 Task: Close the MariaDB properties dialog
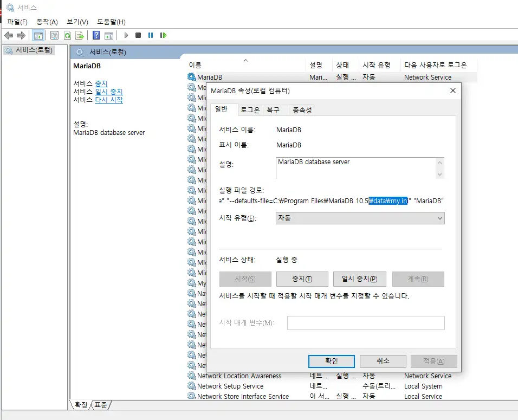(453, 91)
